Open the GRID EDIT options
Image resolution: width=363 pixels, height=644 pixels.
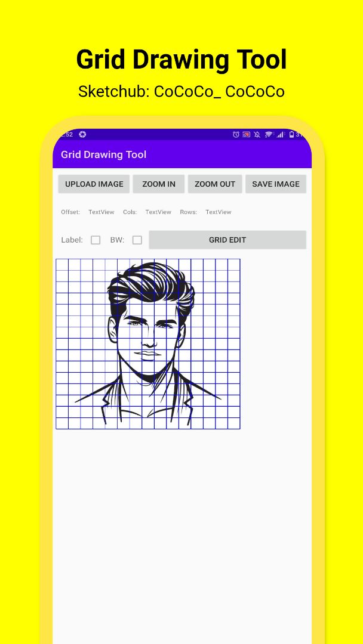pos(227,240)
